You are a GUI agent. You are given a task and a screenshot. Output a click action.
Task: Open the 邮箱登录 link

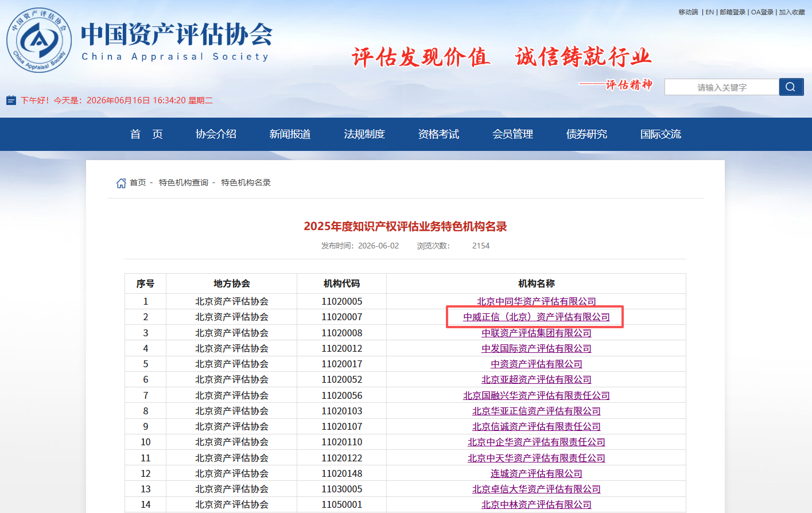(732, 12)
